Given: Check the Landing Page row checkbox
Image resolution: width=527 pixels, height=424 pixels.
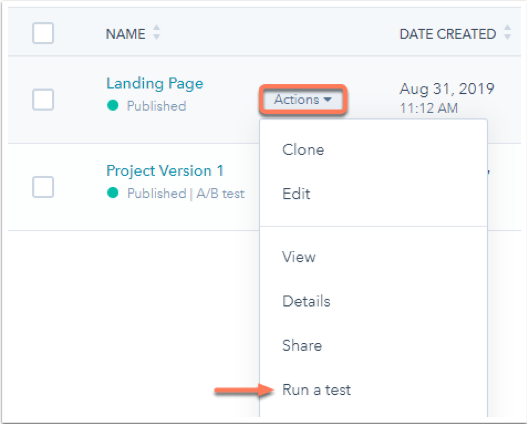Looking at the screenshot, I should (x=43, y=99).
